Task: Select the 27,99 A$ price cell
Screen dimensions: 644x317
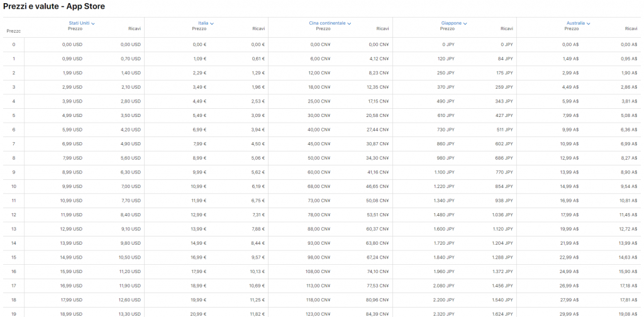Action: [569, 300]
